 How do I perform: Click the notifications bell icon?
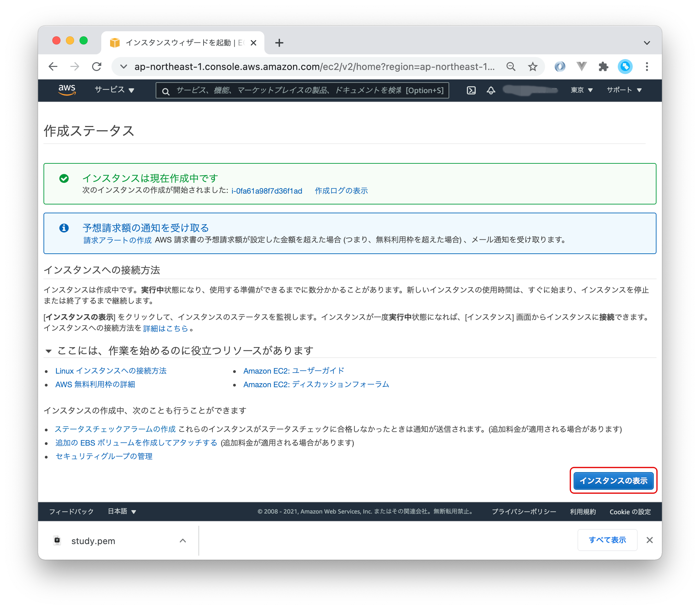[x=491, y=90]
